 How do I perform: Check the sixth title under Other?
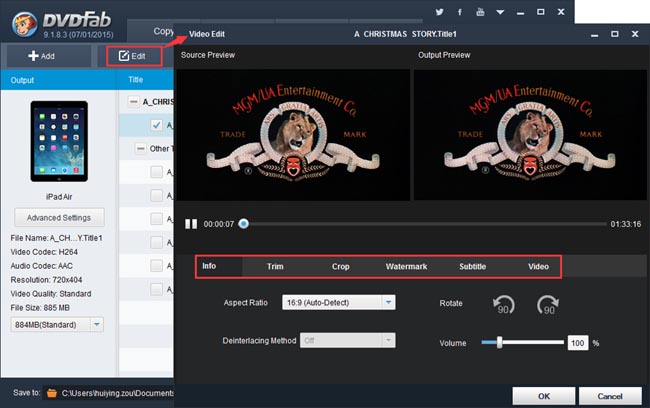(156, 289)
